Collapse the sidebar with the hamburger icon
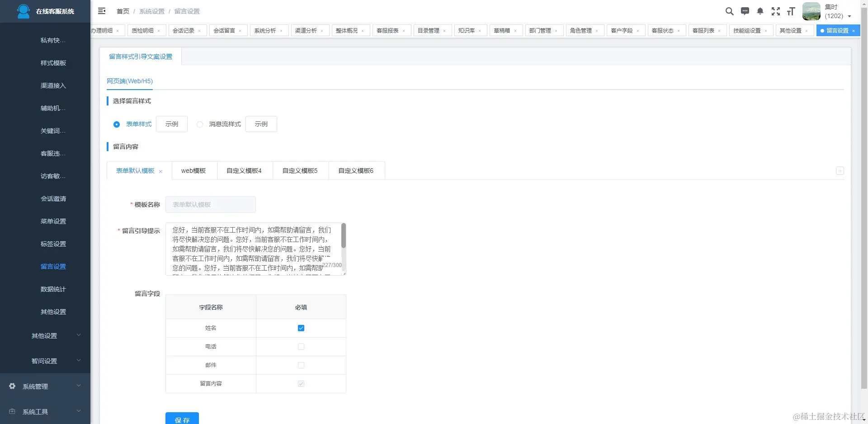This screenshot has width=868, height=424. coord(102,11)
